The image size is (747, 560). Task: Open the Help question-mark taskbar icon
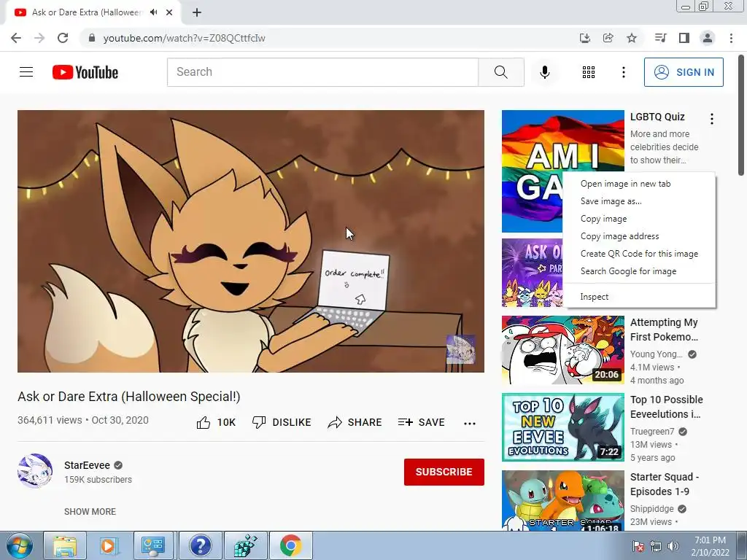click(x=200, y=545)
